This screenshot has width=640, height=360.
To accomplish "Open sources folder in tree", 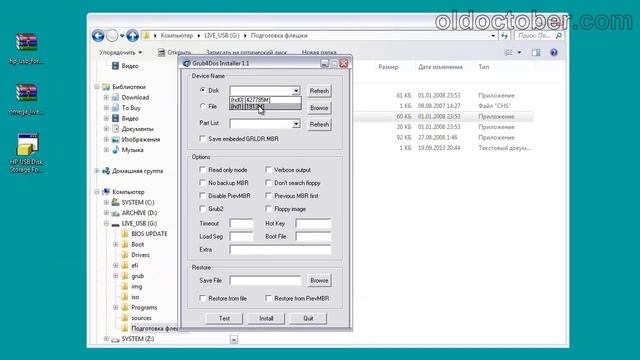I will pos(142,318).
